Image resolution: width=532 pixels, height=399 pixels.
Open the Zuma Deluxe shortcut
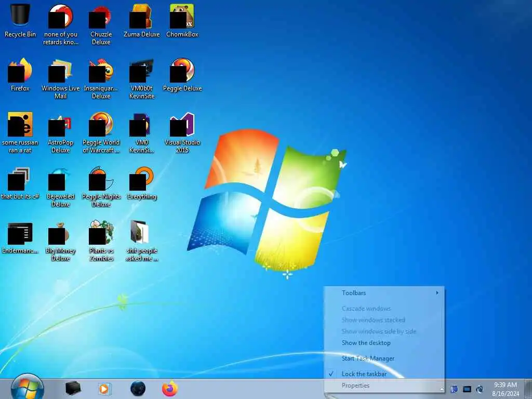pos(141,20)
